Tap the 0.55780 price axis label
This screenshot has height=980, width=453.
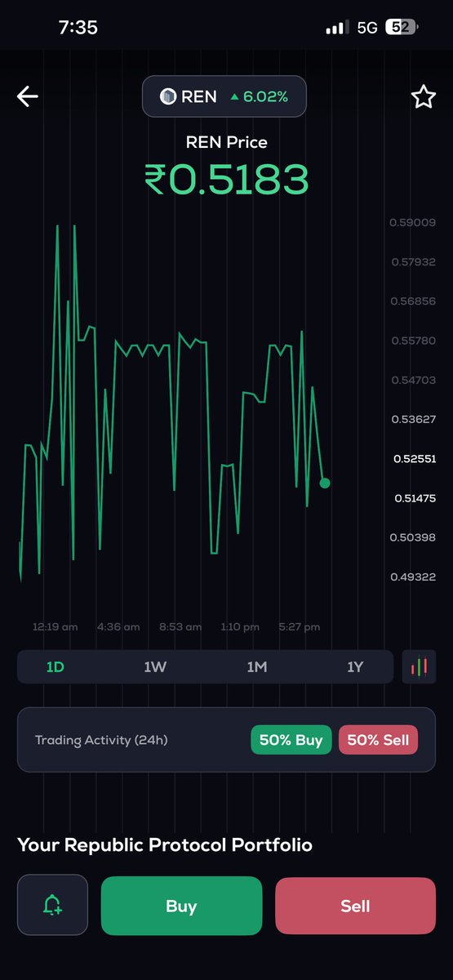click(x=412, y=341)
